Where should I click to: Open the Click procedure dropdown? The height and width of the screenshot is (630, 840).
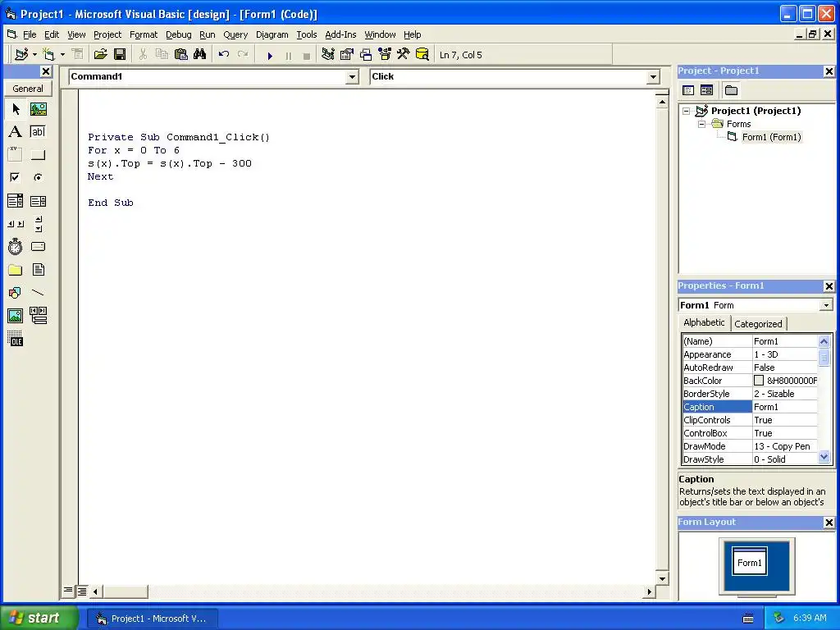tap(653, 77)
